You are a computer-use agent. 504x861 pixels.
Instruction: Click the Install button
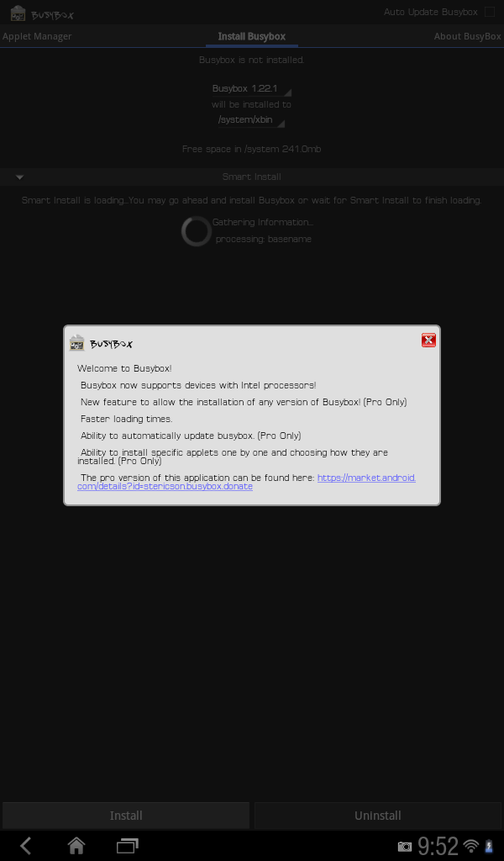click(126, 816)
